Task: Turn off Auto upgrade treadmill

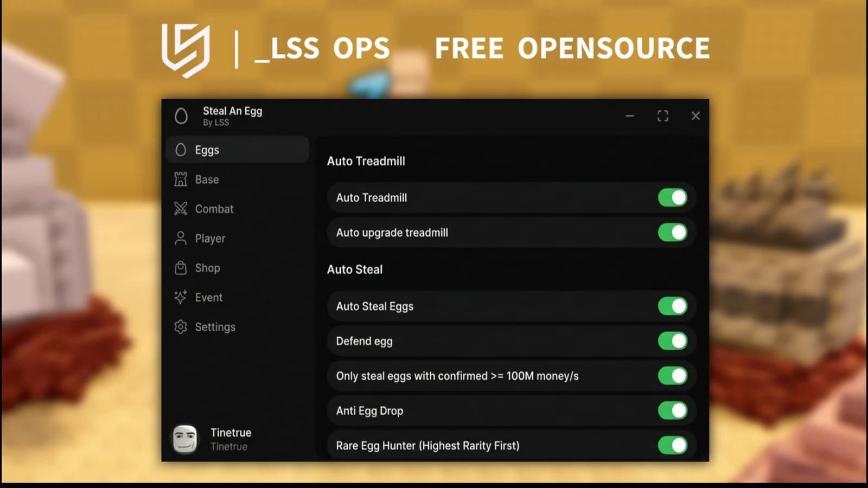Action: click(x=673, y=233)
